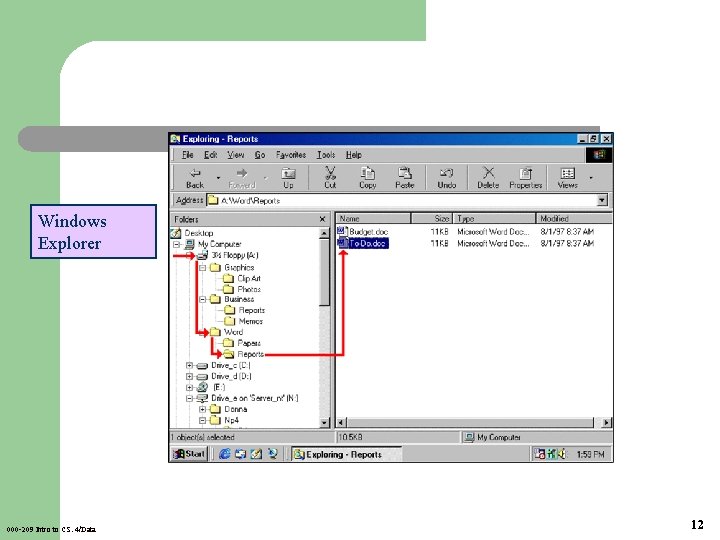Select the Np4 folder
Screen dimensions: 720x540
point(231,420)
